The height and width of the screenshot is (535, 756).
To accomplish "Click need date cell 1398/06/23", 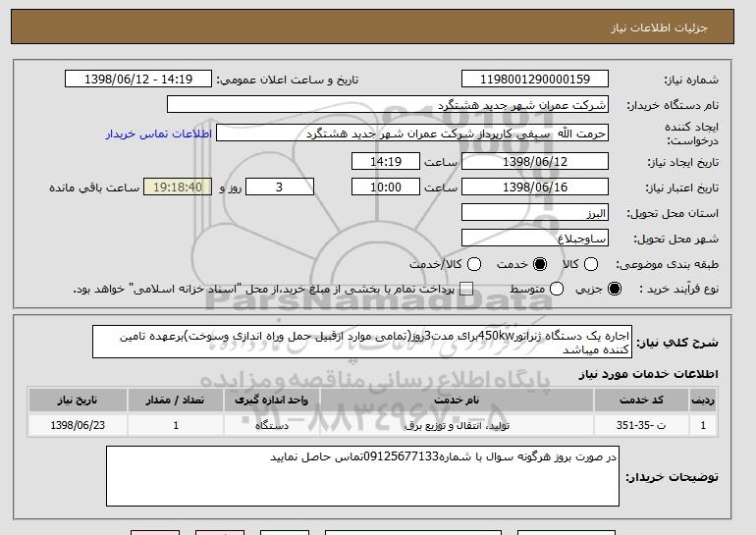I will click(78, 425).
